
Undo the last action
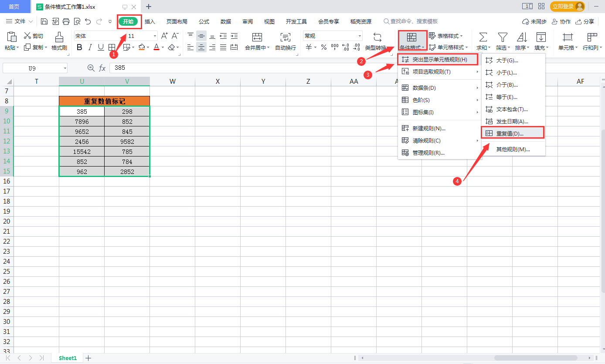point(88,21)
